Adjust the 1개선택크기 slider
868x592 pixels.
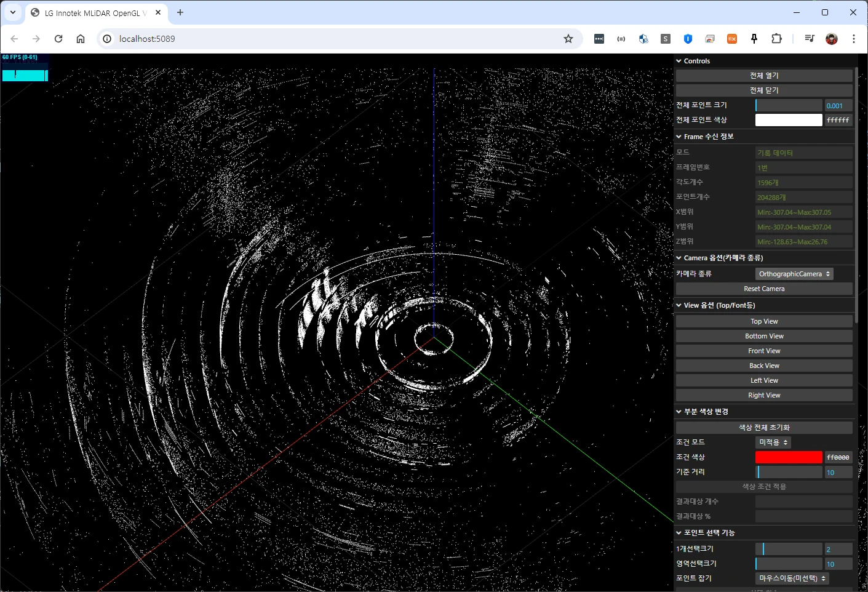click(x=789, y=549)
